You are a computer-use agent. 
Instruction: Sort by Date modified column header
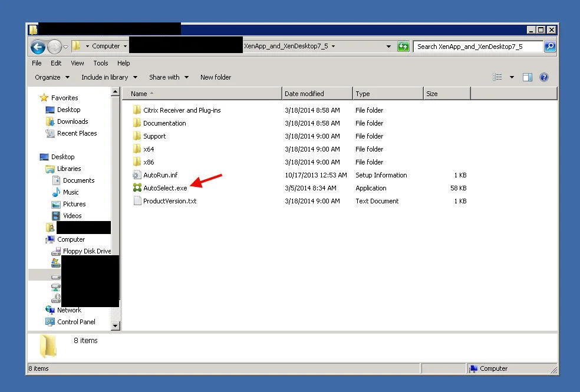click(317, 94)
